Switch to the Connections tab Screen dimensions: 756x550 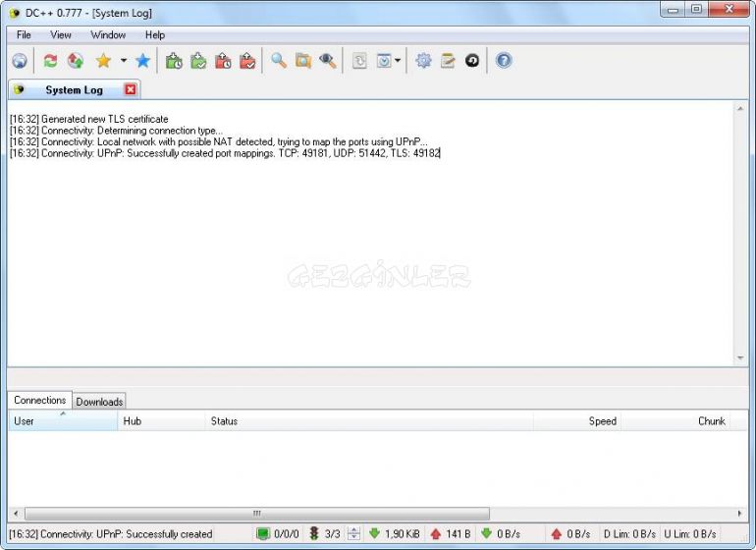click(39, 400)
